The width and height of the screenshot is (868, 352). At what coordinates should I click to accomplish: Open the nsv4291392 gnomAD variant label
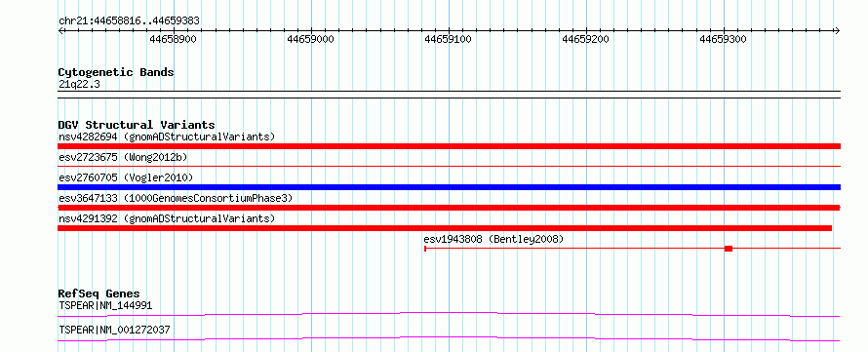[167, 218]
